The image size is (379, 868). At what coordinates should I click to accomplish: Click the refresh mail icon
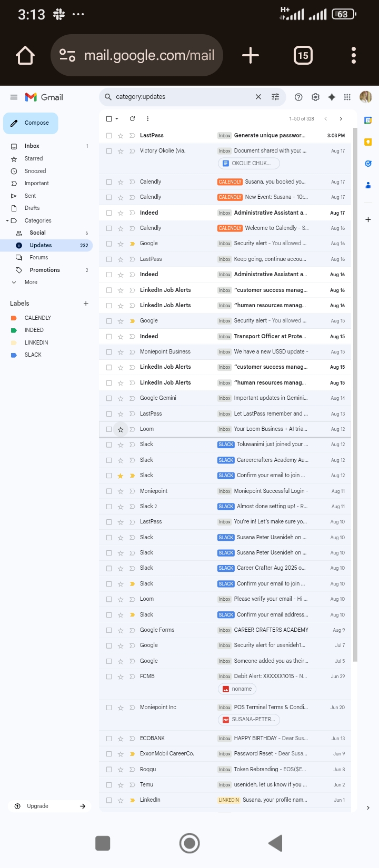tap(132, 119)
